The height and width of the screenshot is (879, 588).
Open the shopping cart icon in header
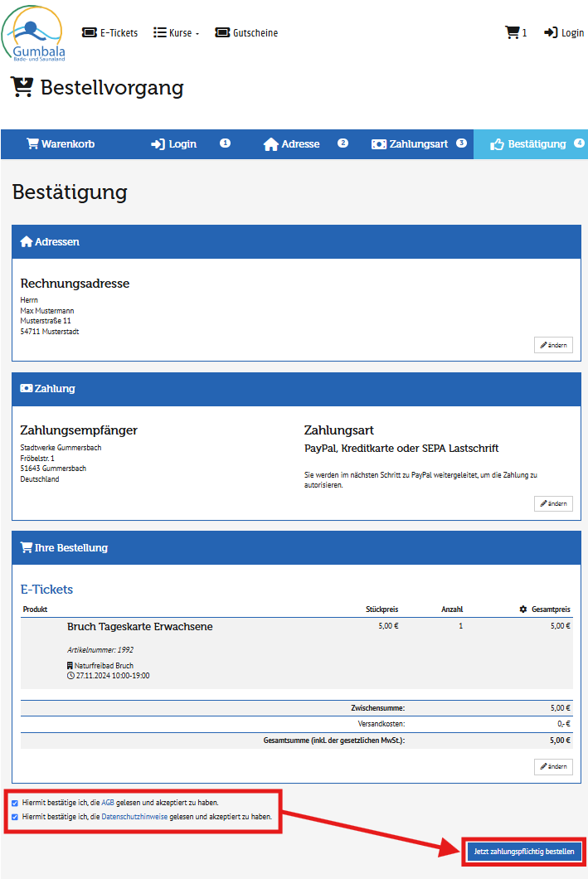pyautogui.click(x=512, y=33)
